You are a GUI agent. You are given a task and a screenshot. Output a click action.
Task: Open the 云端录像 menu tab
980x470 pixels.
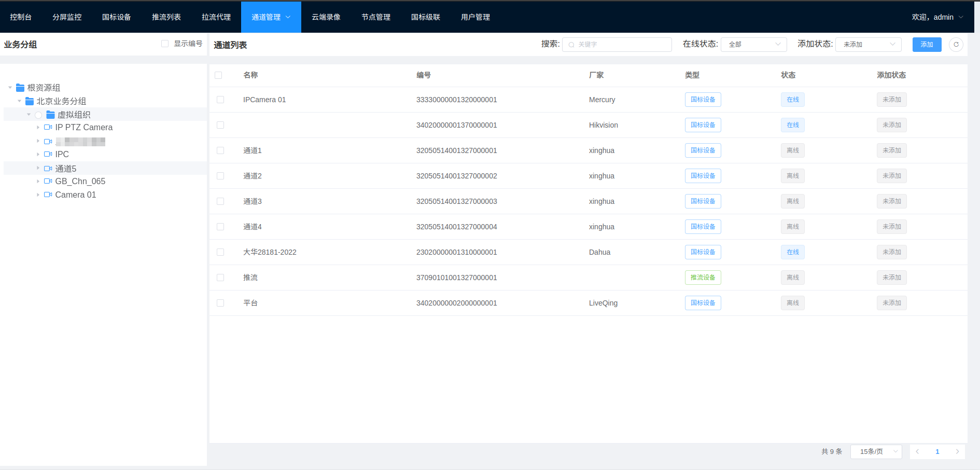pos(326,17)
